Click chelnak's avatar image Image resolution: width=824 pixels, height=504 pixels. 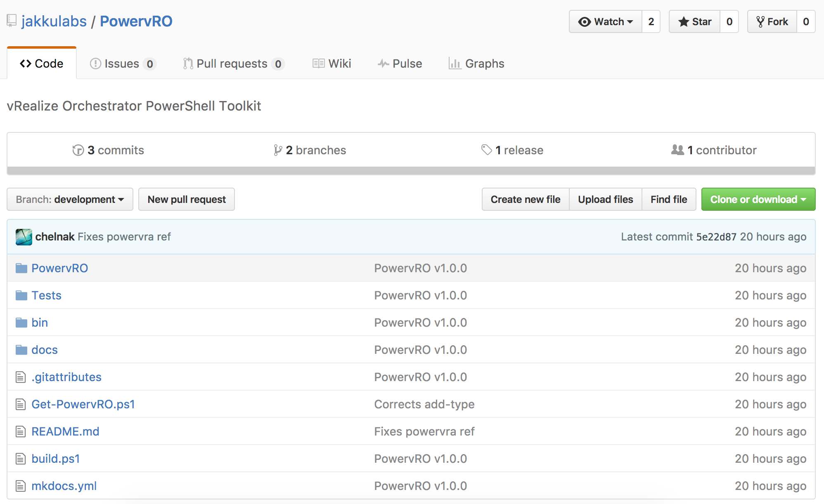pos(24,237)
